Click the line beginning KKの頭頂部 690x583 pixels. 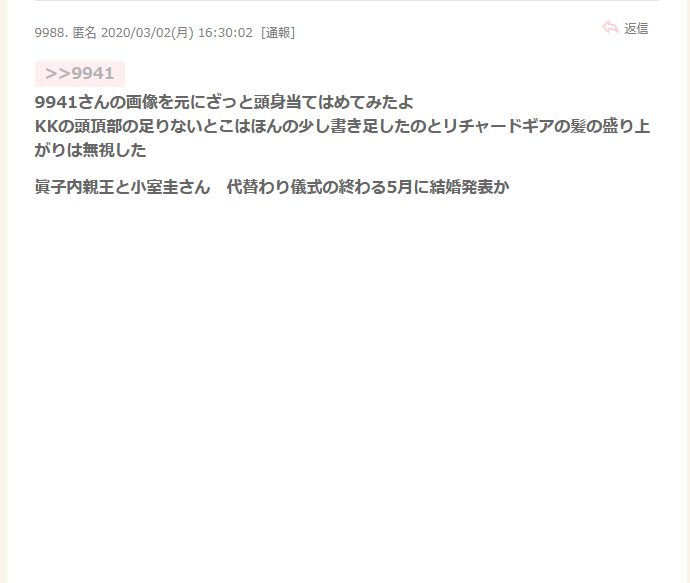pyautogui.click(x=342, y=126)
